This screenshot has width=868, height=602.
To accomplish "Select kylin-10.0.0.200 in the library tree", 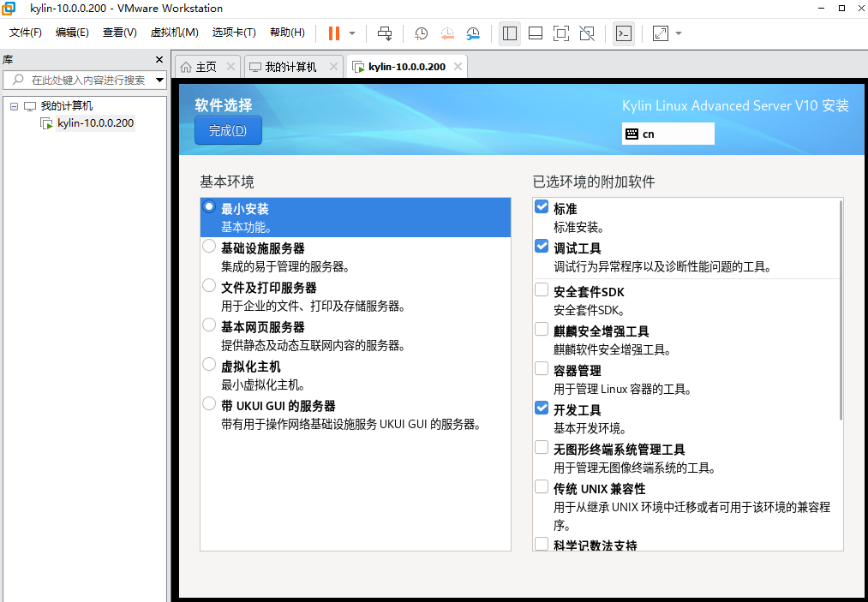I will pyautogui.click(x=96, y=122).
